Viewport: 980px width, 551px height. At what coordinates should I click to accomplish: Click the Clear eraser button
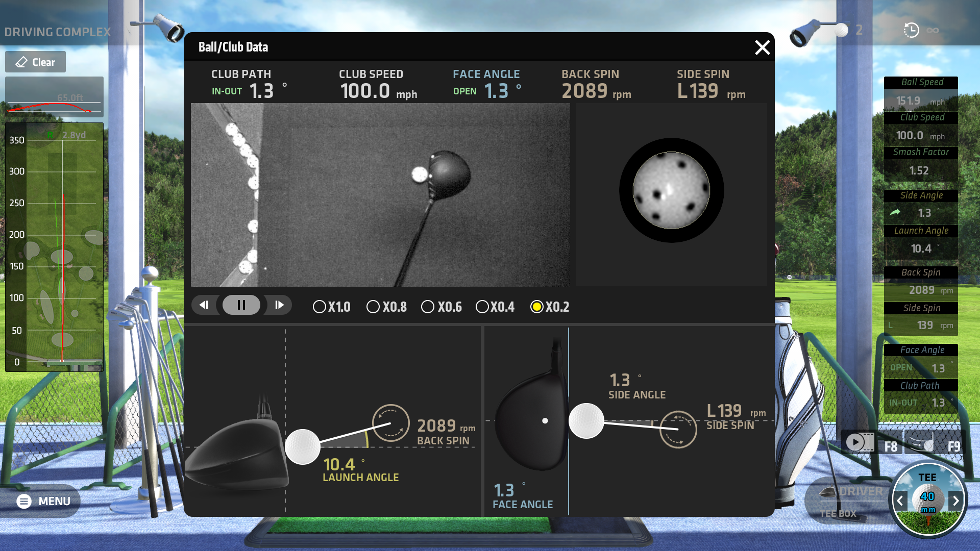click(36, 62)
